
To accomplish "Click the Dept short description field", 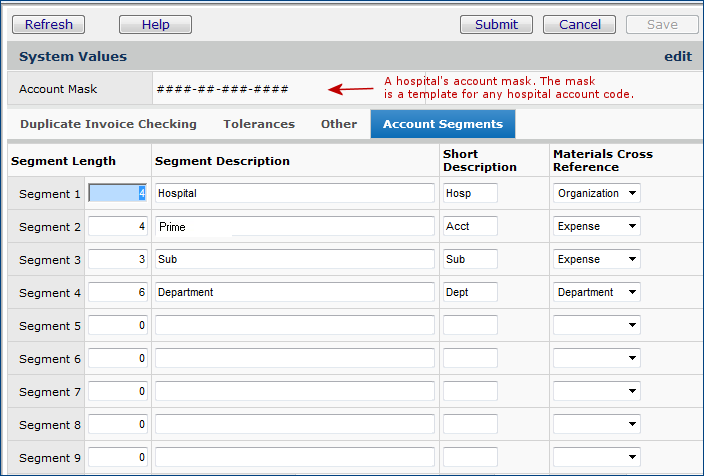I will (x=470, y=292).
